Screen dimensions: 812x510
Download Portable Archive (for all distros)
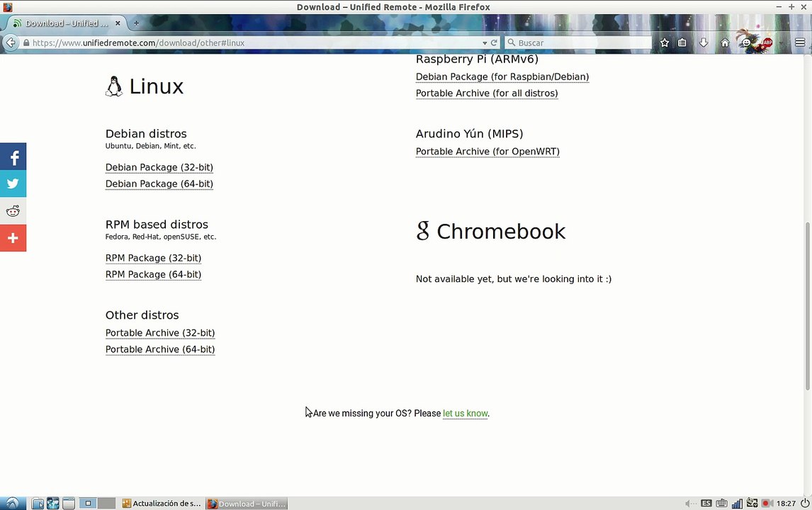tap(487, 93)
